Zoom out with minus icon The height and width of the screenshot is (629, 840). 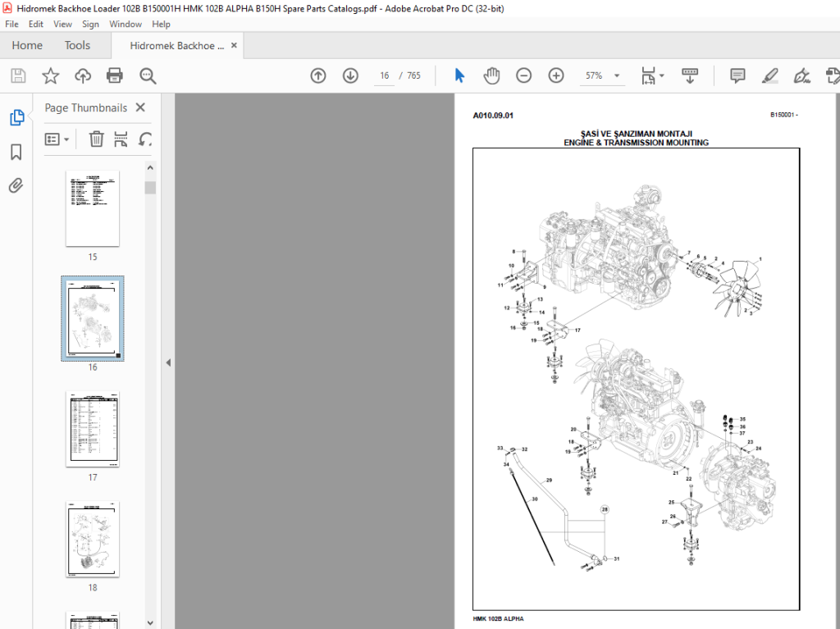pos(523,75)
